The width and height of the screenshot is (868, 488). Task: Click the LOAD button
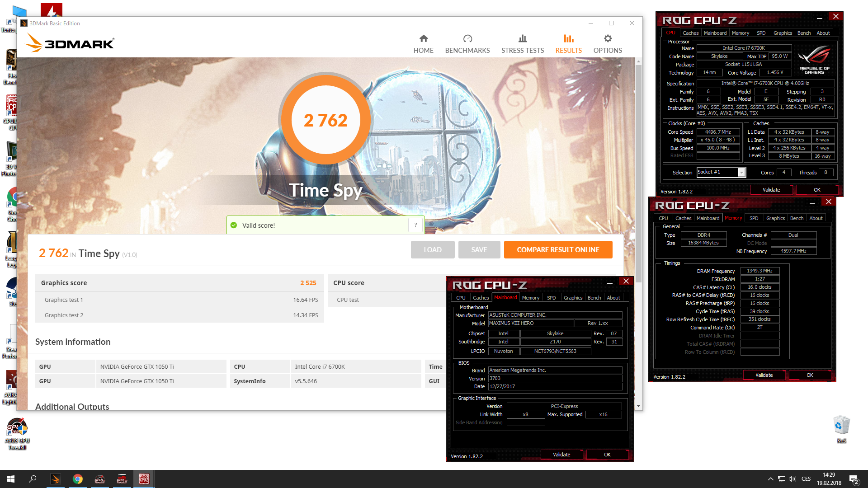point(433,249)
